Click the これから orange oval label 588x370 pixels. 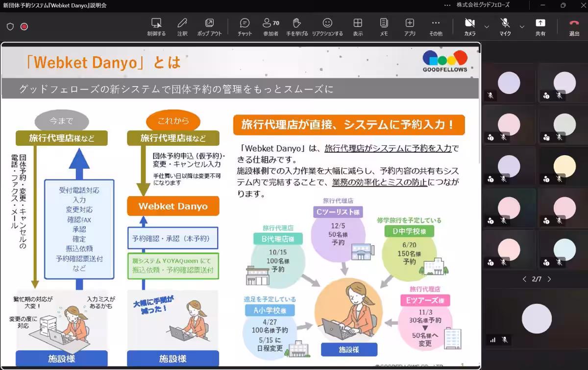coord(173,120)
